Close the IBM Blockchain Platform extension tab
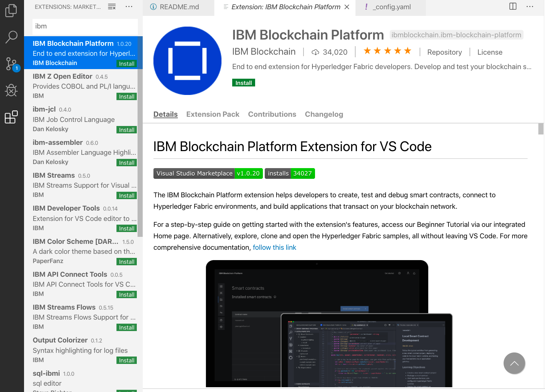Image resolution: width=545 pixels, height=392 pixels. click(347, 7)
